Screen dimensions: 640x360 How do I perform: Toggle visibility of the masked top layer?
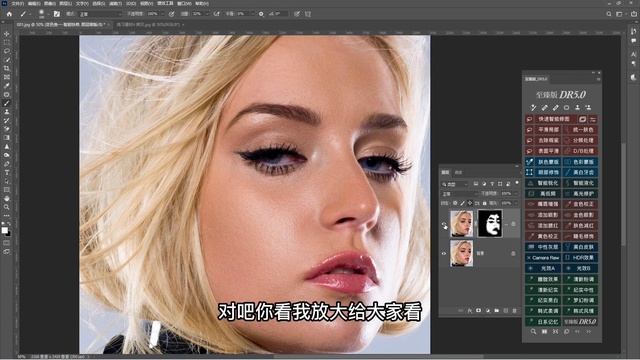pyautogui.click(x=444, y=224)
